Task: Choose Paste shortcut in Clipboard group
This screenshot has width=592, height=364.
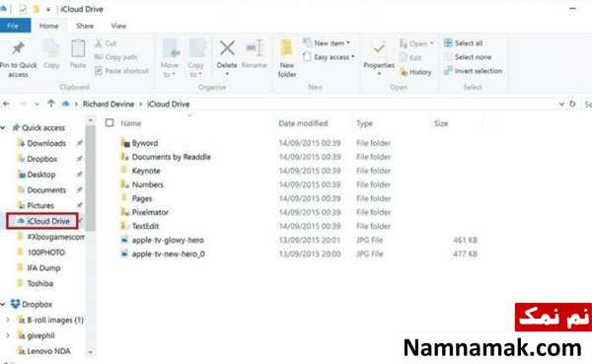Action: (122, 71)
